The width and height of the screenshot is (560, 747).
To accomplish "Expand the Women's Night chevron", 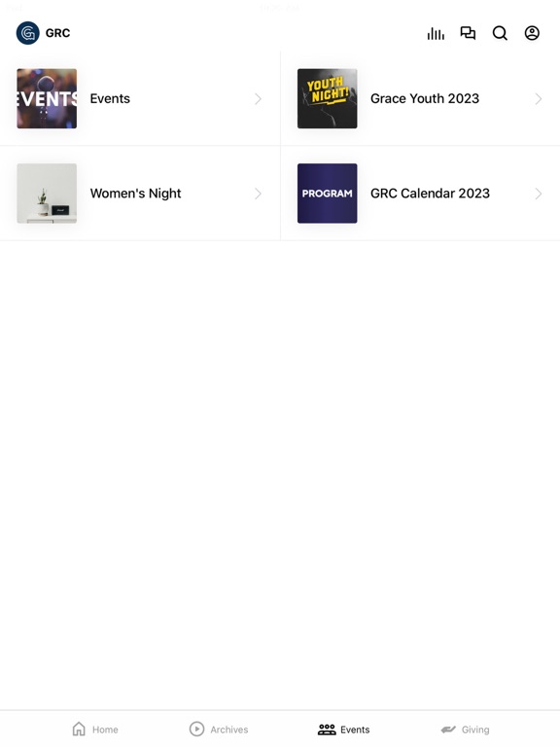I will 258,194.
